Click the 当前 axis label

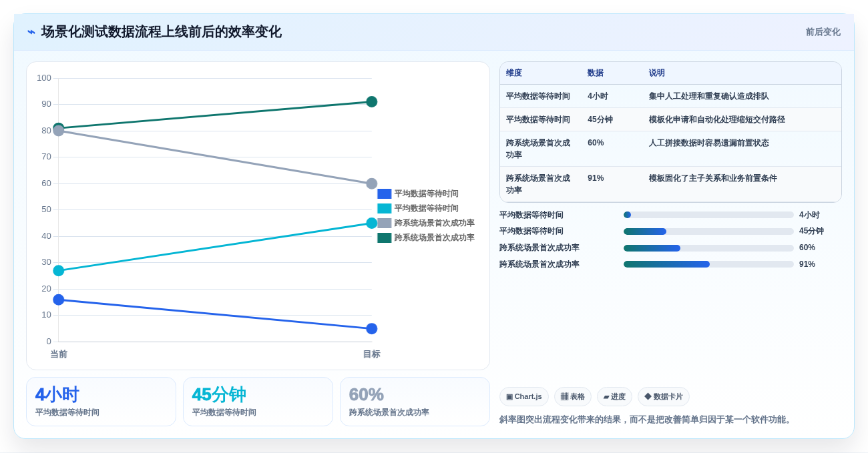pyautogui.click(x=59, y=354)
